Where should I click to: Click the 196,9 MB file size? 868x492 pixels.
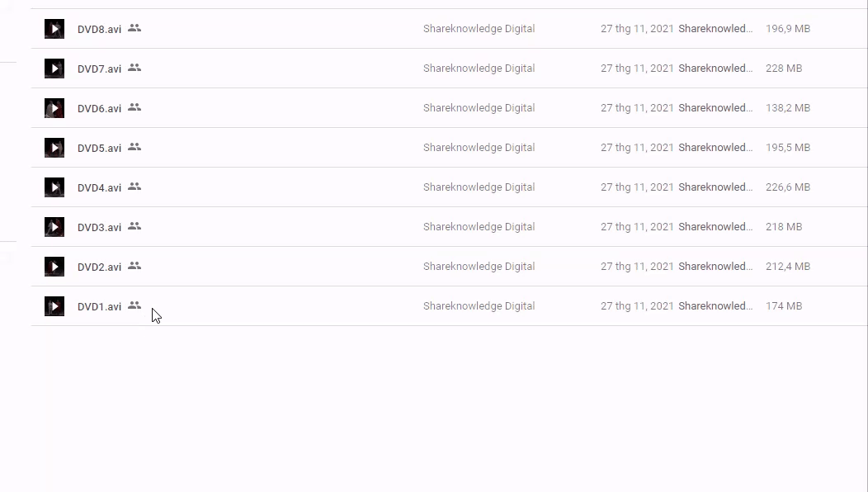pyautogui.click(x=787, y=29)
